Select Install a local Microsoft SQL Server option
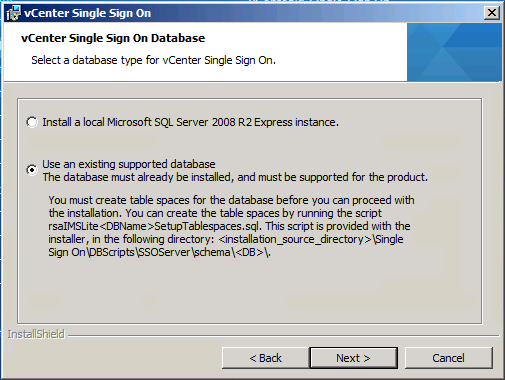505x380 pixels. coord(32,122)
